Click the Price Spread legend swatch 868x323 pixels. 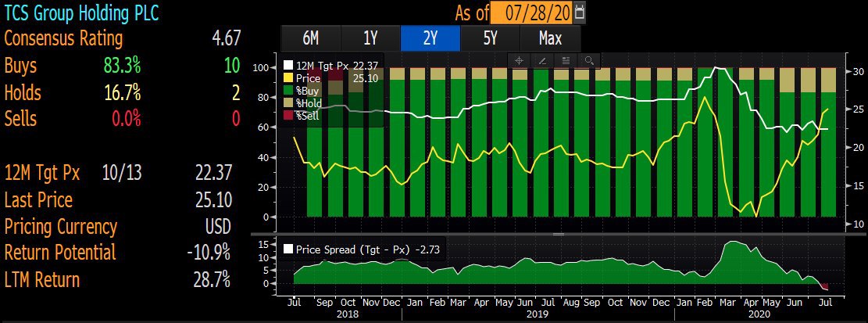click(288, 249)
